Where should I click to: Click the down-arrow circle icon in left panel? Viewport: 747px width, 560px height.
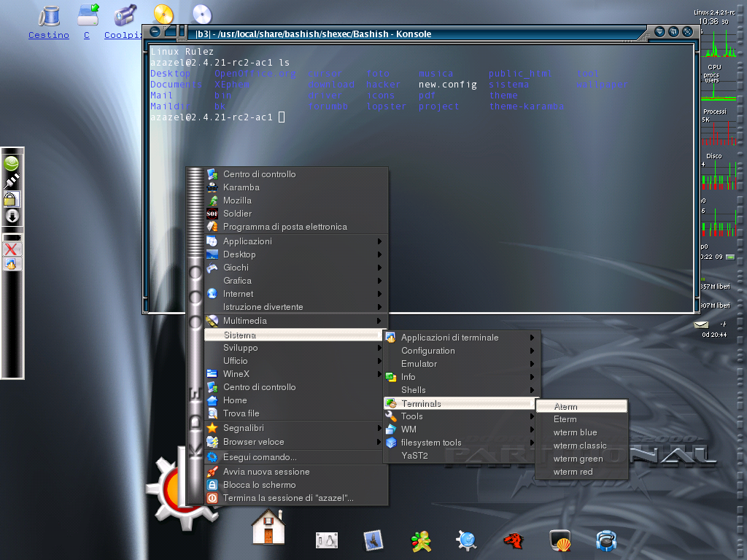[12, 216]
